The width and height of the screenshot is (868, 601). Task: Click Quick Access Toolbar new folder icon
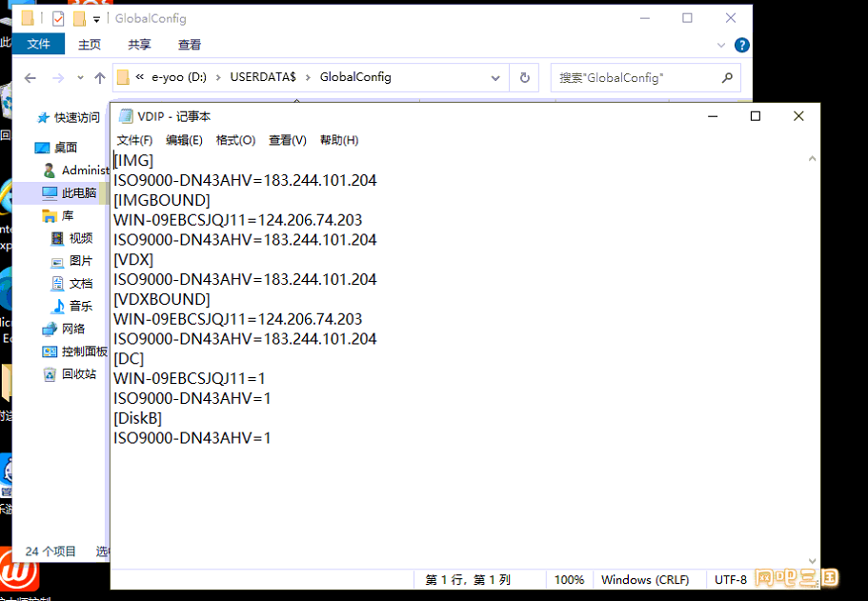80,19
